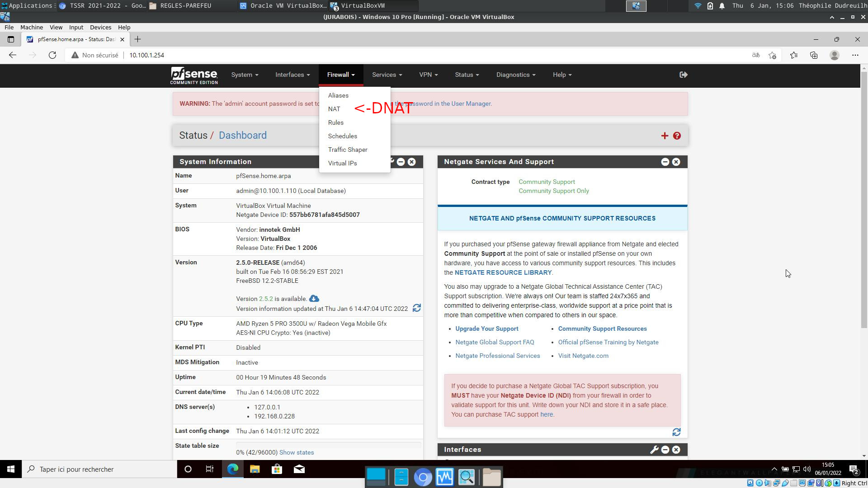Image resolution: width=868 pixels, height=488 pixels.
Task: Open the Diagnostics dropdown menu
Action: [515, 75]
